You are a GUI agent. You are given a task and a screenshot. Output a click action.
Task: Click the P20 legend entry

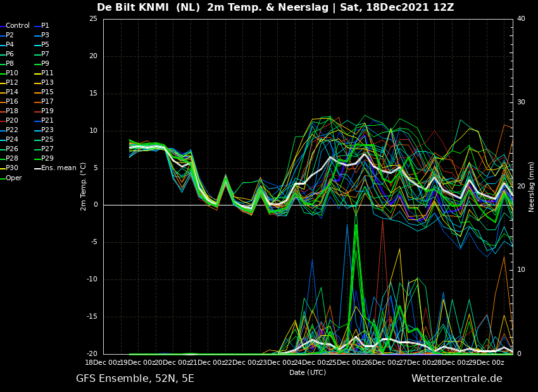(9, 120)
